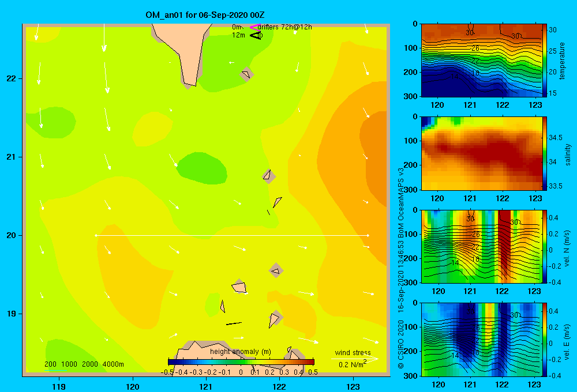Click the '33.5' tick on salinity colorbar

(555, 186)
